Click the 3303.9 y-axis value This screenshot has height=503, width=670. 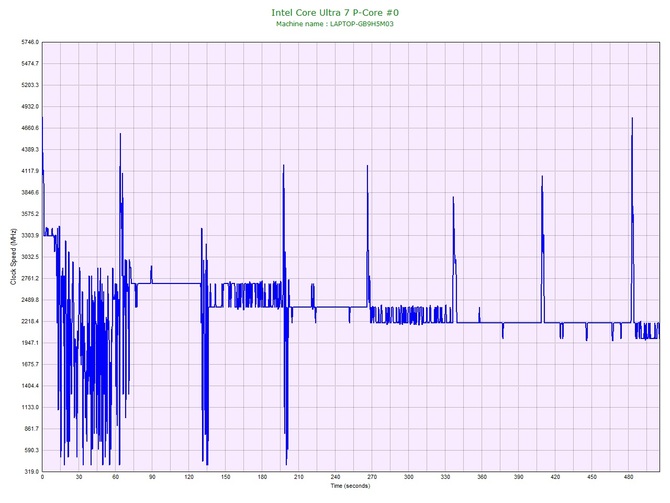point(30,235)
